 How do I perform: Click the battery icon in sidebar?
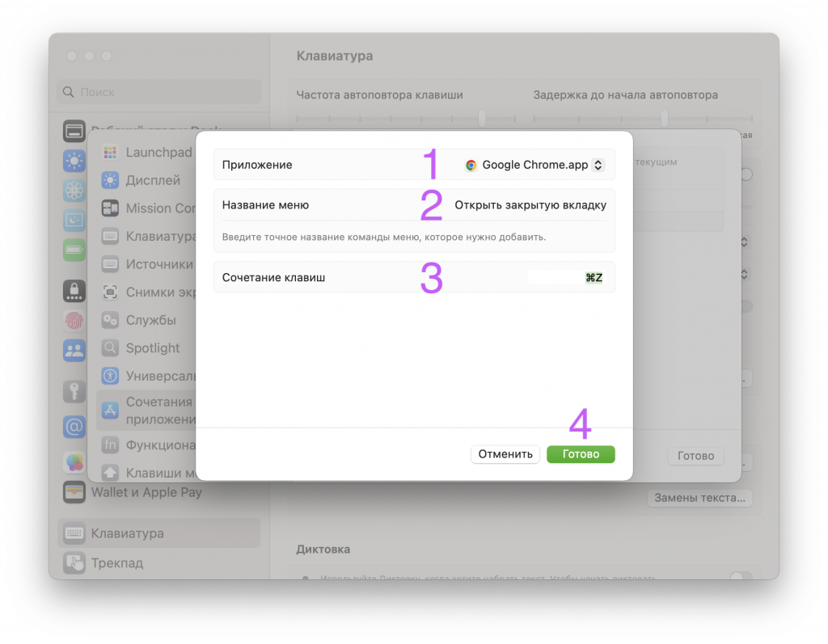coord(74,250)
